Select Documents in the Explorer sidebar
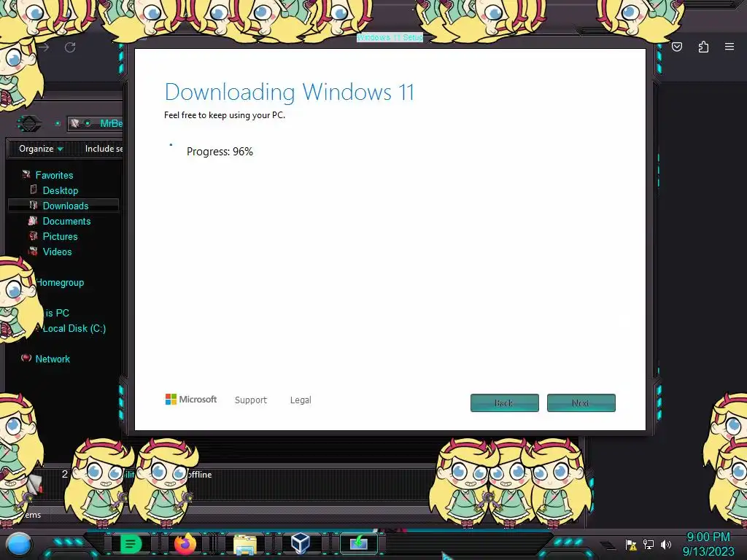The image size is (747, 560). coord(66,221)
